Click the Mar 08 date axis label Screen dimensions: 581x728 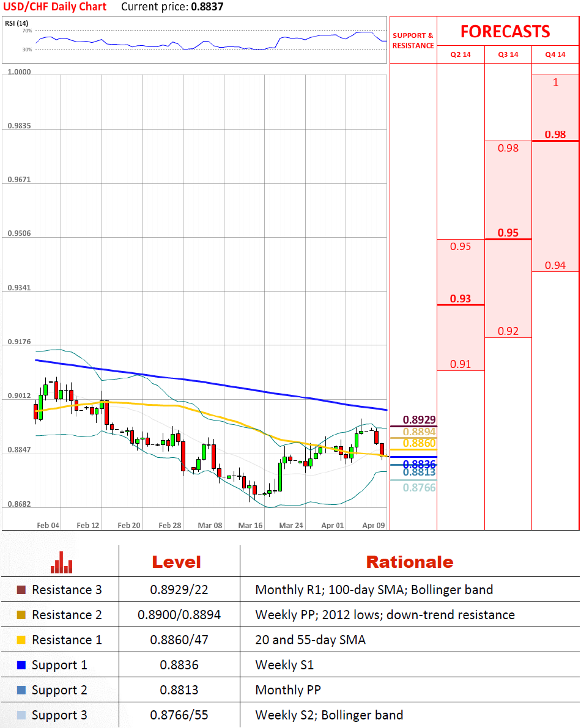coord(210,525)
